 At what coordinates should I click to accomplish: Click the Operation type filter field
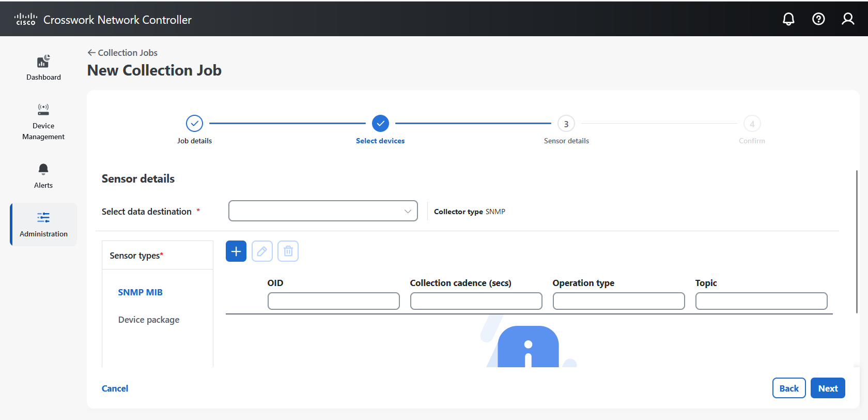619,301
